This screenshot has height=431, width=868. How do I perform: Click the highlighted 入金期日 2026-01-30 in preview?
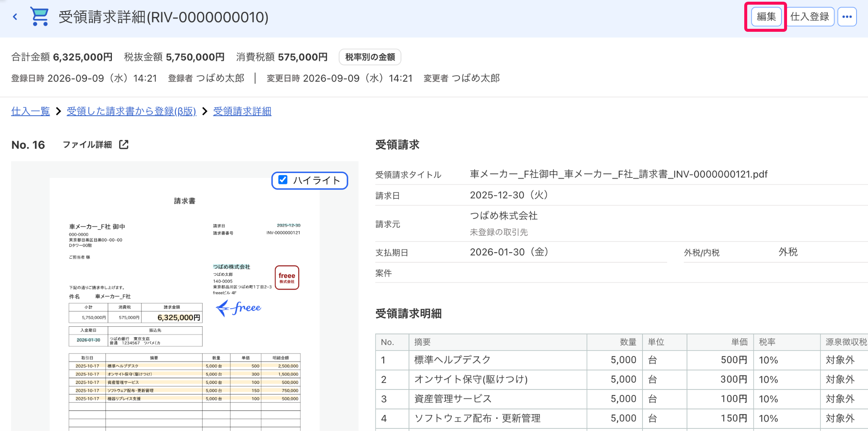pyautogui.click(x=88, y=340)
